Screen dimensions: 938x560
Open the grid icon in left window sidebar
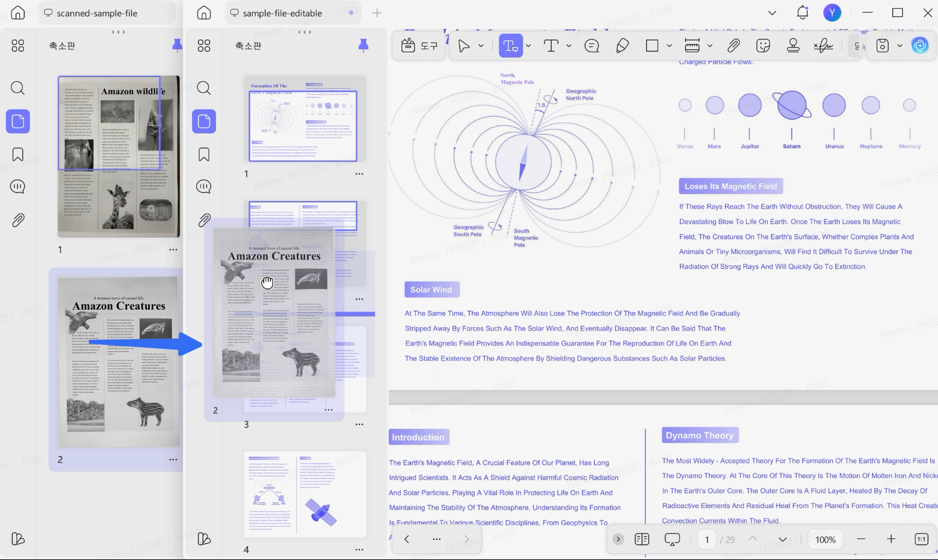17,45
